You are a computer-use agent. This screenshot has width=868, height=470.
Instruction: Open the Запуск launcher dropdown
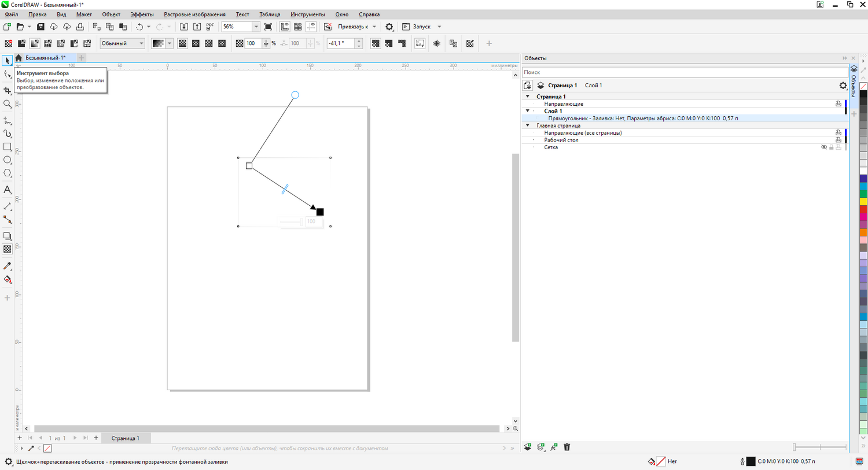(x=439, y=27)
